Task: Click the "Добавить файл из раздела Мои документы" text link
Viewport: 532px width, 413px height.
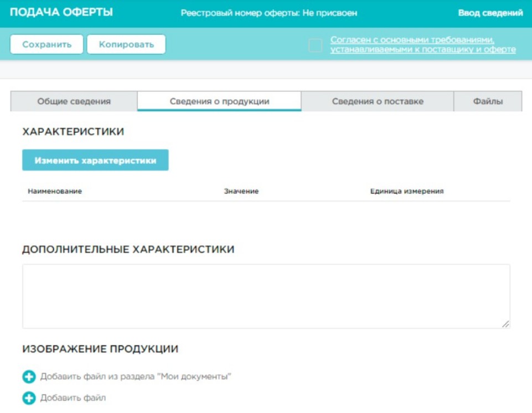Action: coord(136,377)
